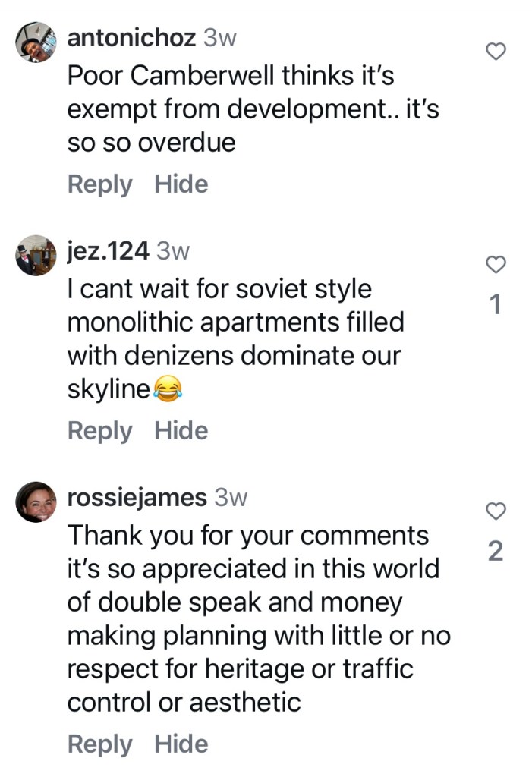Reply to rossiejames's comment

click(99, 744)
